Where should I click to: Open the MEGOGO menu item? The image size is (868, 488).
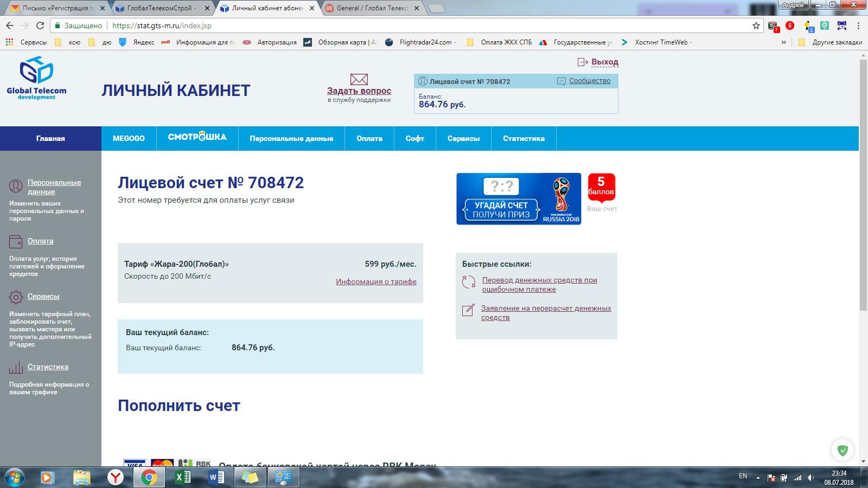[x=129, y=138]
